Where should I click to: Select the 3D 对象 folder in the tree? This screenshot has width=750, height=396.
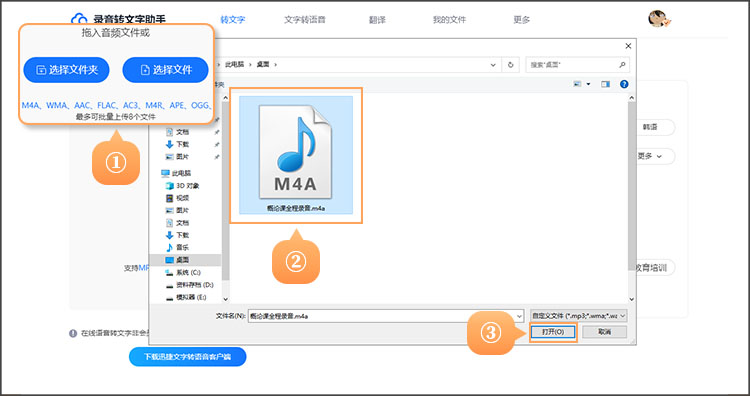pyautogui.click(x=182, y=186)
